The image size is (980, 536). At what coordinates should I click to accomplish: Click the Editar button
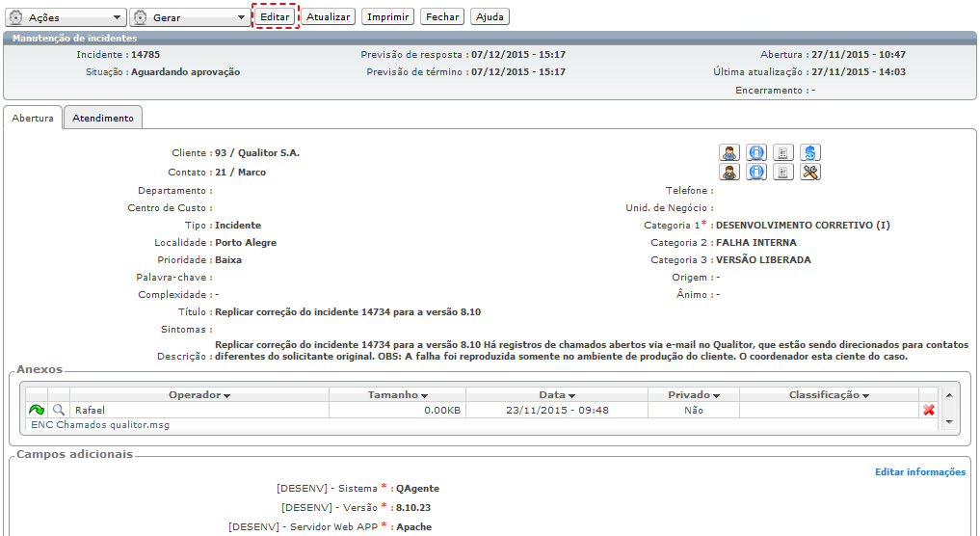click(275, 17)
